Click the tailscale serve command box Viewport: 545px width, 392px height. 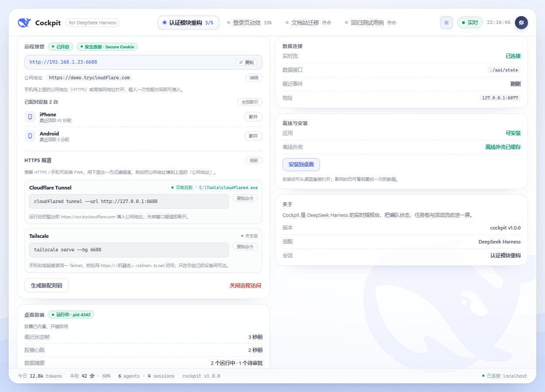129,250
